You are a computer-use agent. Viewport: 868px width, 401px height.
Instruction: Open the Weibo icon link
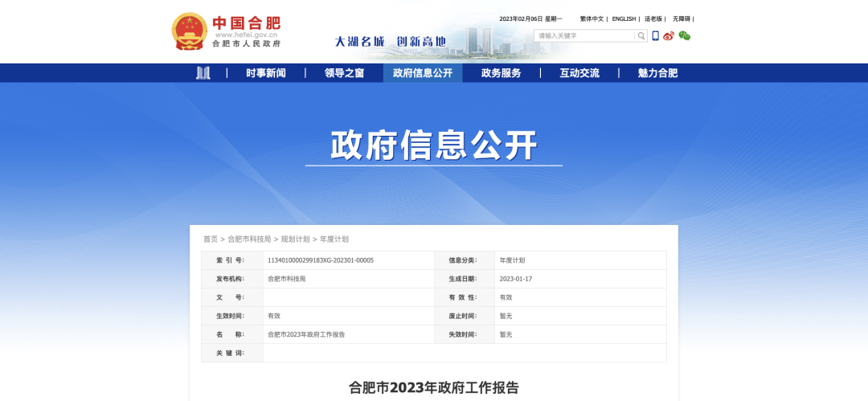[669, 36]
